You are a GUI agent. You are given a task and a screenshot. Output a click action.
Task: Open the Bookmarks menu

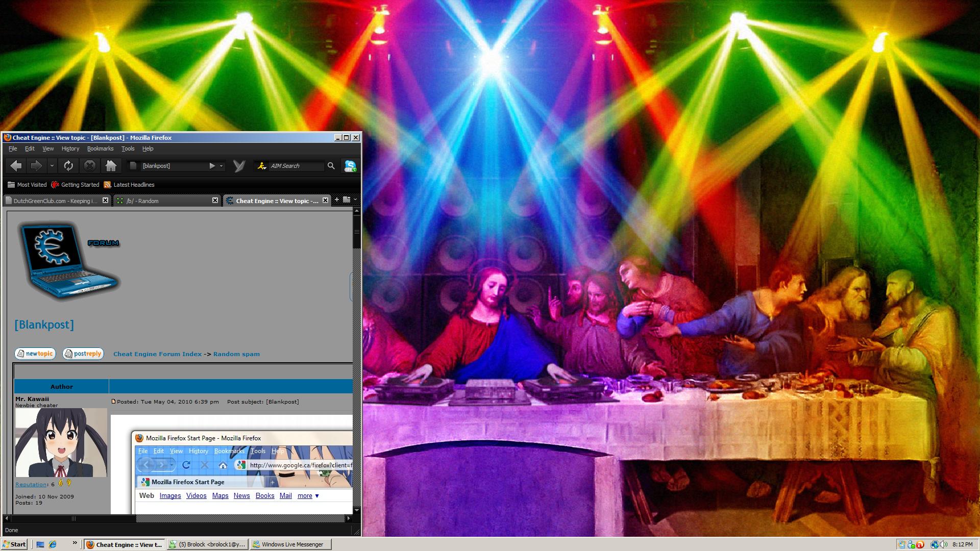pyautogui.click(x=100, y=148)
